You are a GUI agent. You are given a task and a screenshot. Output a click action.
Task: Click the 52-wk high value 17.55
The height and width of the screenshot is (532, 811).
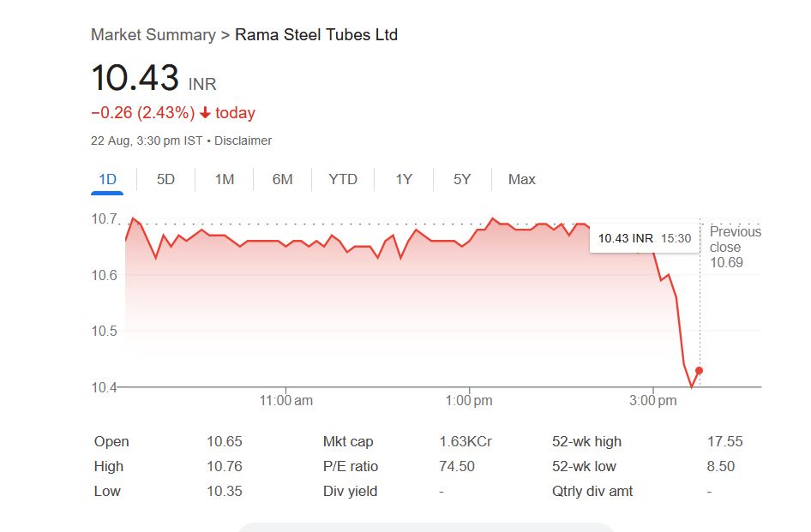pos(724,442)
